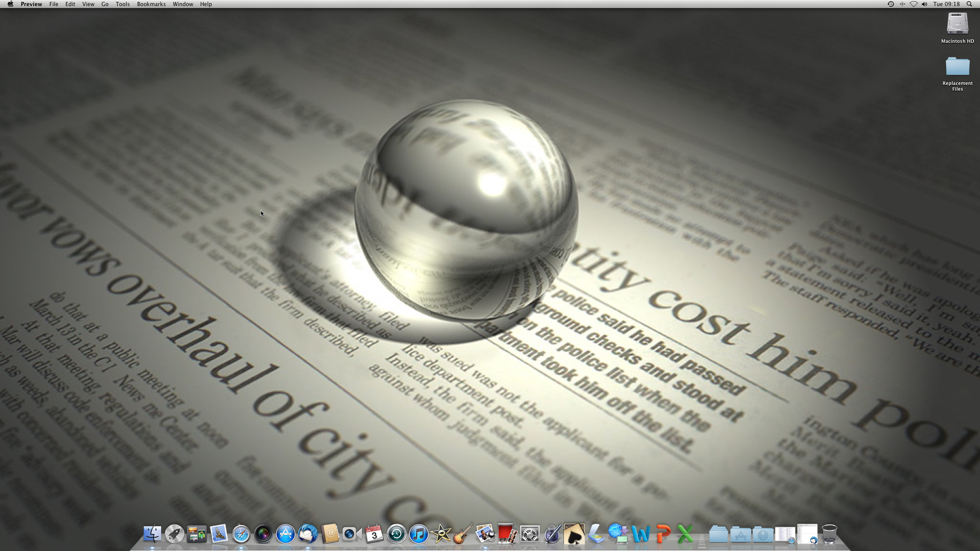The image size is (980, 551).
Task: Open the Edit menu
Action: pos(70,4)
